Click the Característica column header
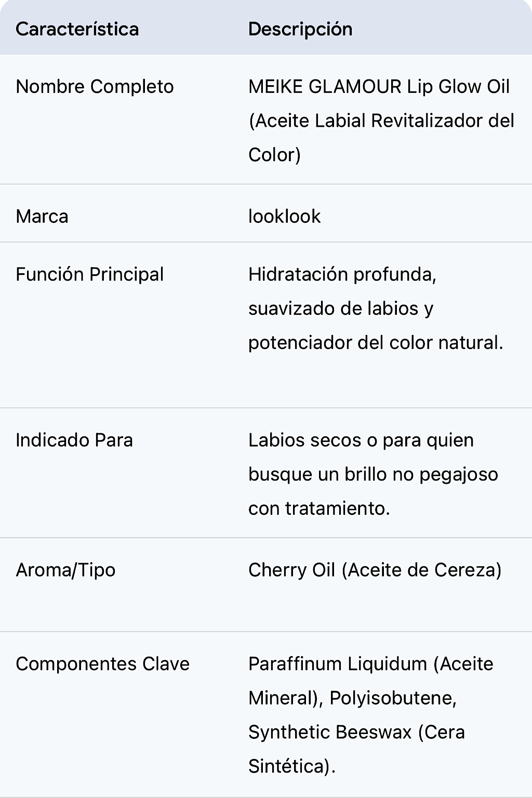The height and width of the screenshot is (798, 532). [x=77, y=29]
